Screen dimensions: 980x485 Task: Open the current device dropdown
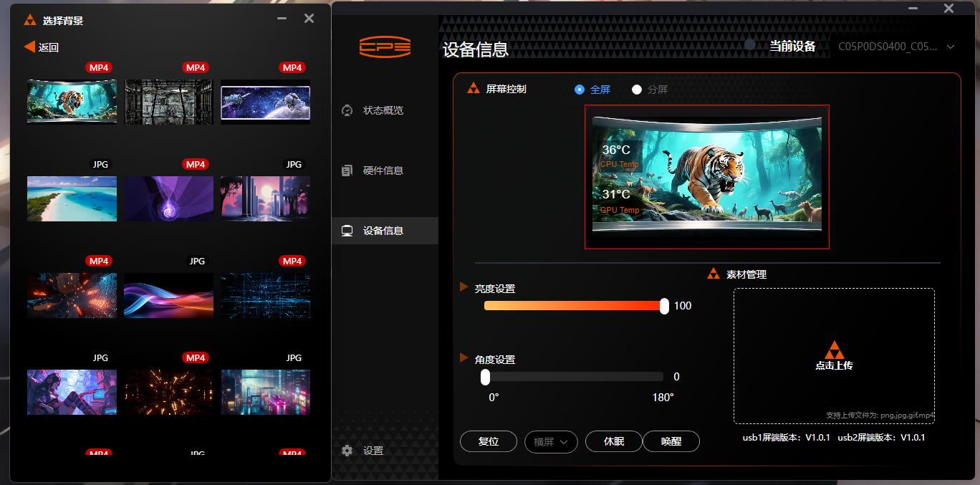pyautogui.click(x=897, y=47)
